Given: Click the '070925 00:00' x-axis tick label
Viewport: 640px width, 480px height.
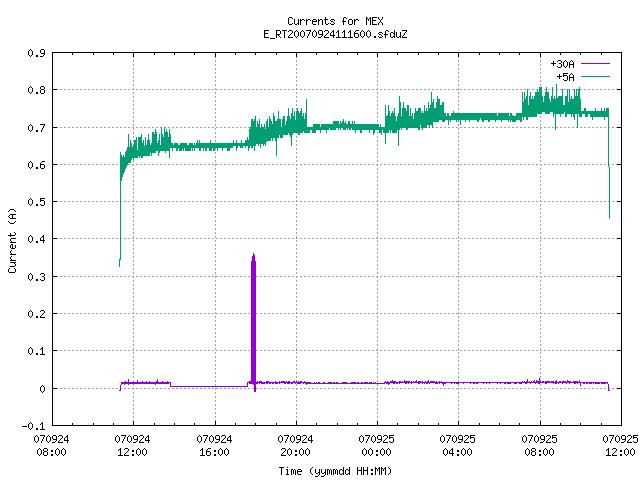Looking at the screenshot, I should pos(376,446).
